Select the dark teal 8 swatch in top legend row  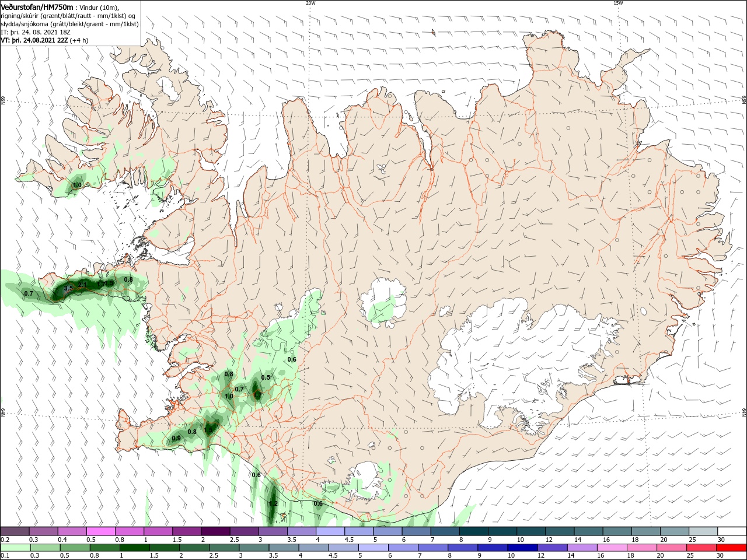[473, 531]
